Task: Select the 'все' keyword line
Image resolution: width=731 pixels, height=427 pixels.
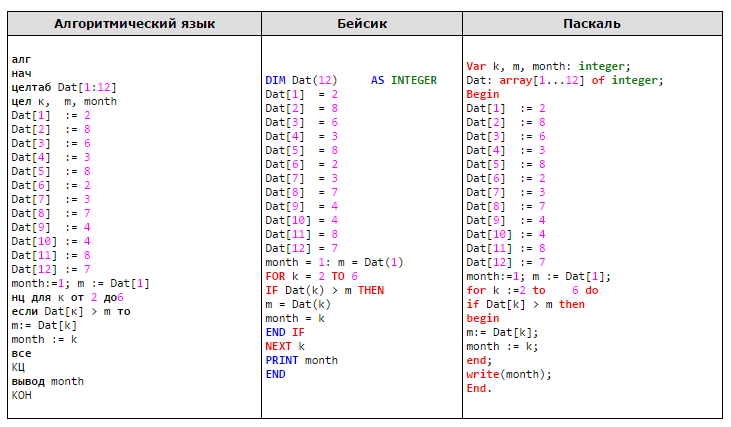Action: (21, 353)
